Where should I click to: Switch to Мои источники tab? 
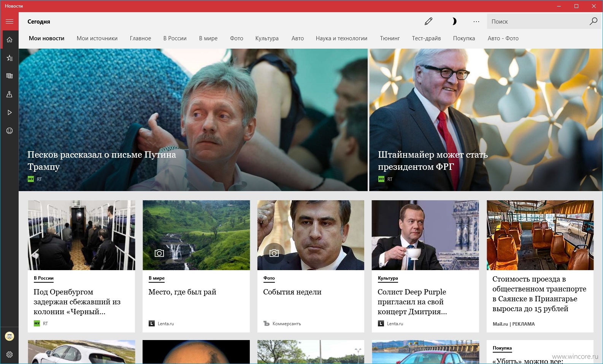coord(97,38)
